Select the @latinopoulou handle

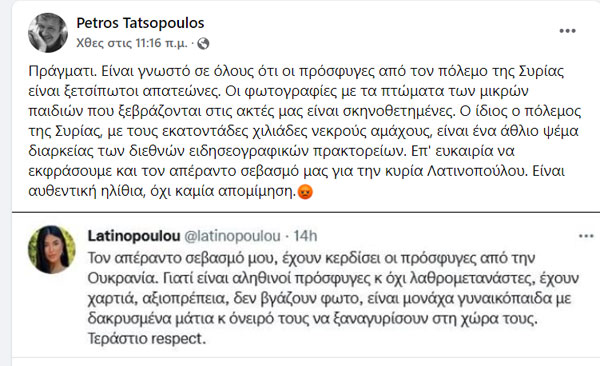tap(232, 236)
